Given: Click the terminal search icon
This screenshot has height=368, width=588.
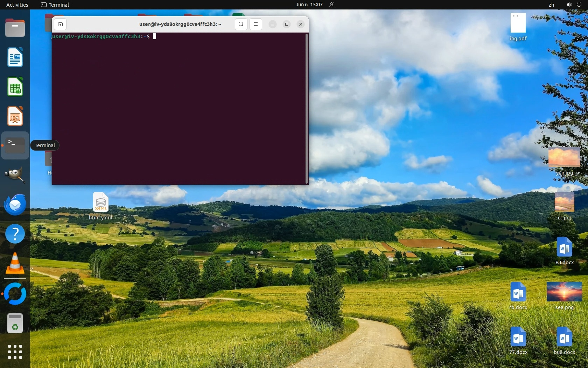Looking at the screenshot, I should tap(241, 24).
